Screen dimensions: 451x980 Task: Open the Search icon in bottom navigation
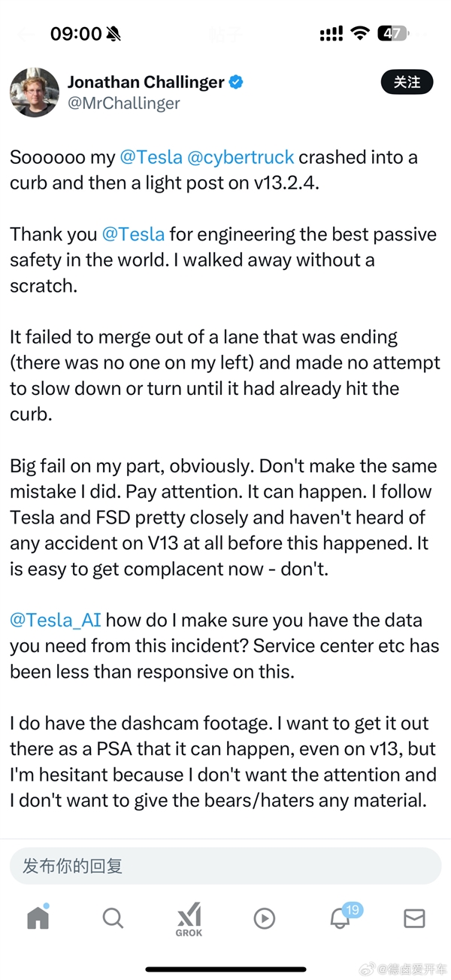(x=113, y=918)
